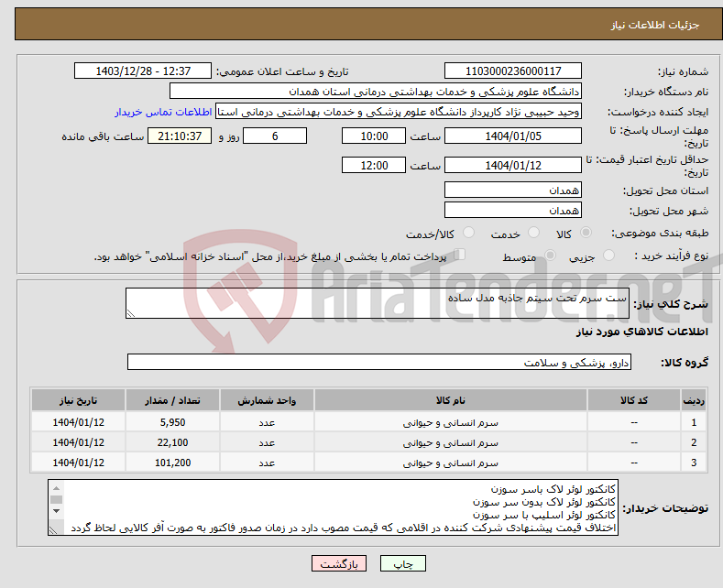The width and height of the screenshot is (723, 588).
Task: Click the need number field 1103000236000117
Action: (x=513, y=71)
